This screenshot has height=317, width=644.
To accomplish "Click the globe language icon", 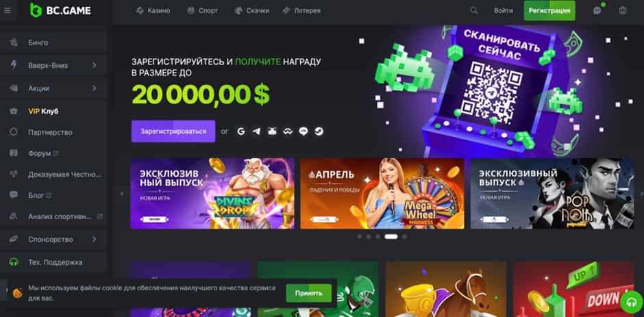I will pyautogui.click(x=623, y=11).
